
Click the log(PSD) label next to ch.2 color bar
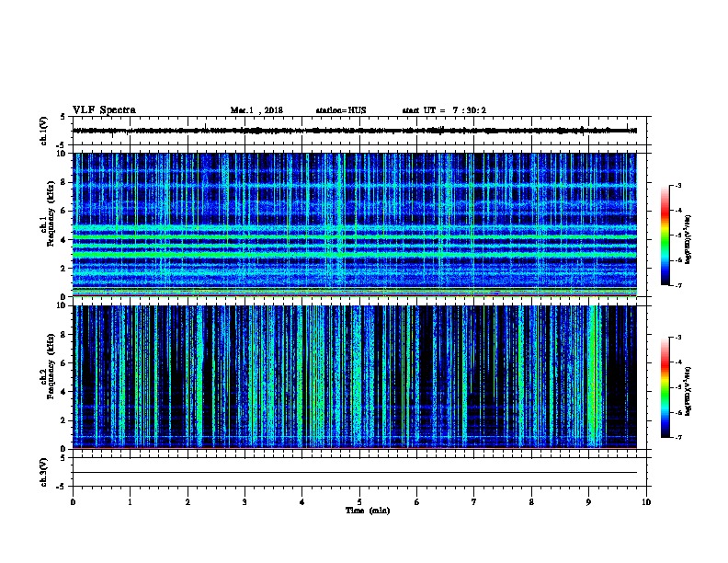[688, 391]
